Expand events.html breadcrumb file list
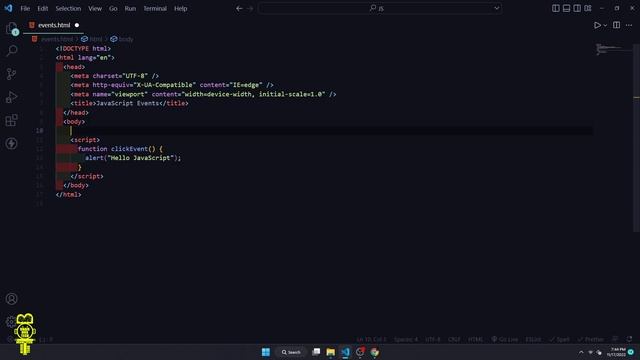The image size is (640, 360). point(57,39)
